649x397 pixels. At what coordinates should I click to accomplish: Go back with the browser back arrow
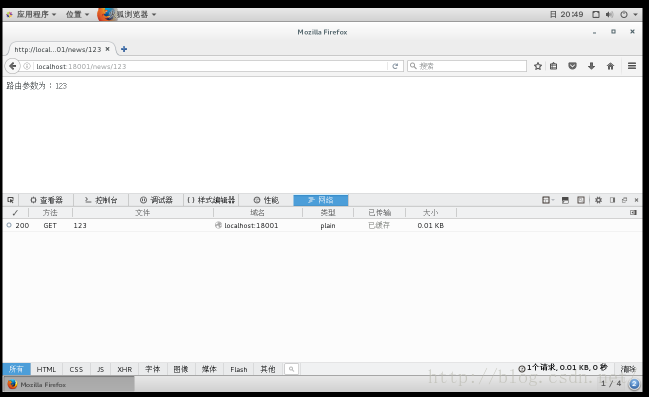pyautogui.click(x=13, y=66)
